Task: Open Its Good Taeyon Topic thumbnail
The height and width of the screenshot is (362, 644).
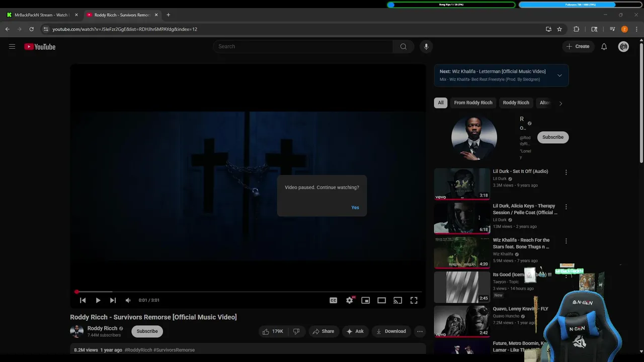Action: click(462, 287)
